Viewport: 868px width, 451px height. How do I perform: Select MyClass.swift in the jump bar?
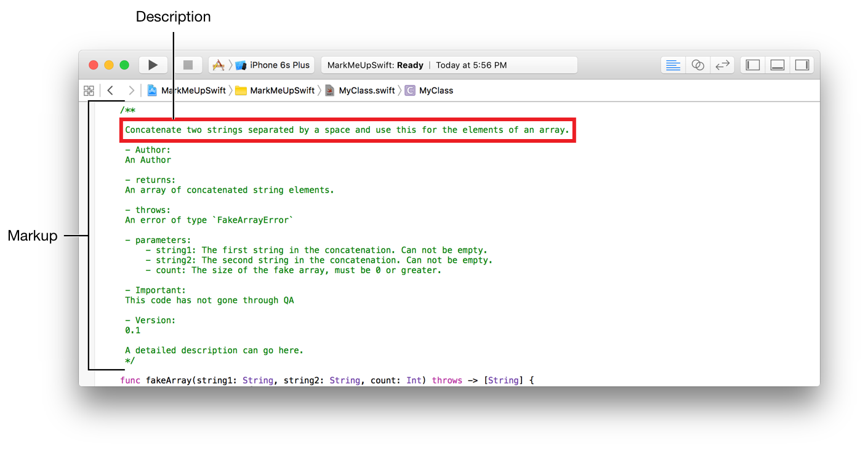(x=360, y=90)
